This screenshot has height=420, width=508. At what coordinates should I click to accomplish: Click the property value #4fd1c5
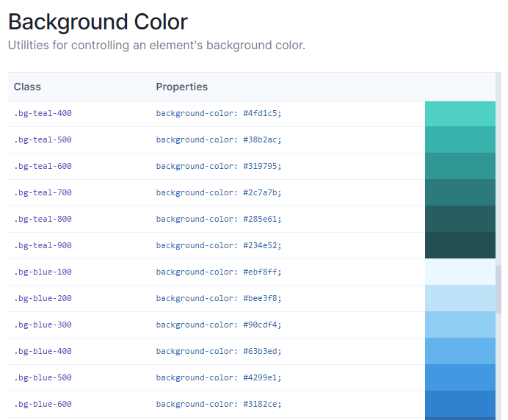coord(262,113)
